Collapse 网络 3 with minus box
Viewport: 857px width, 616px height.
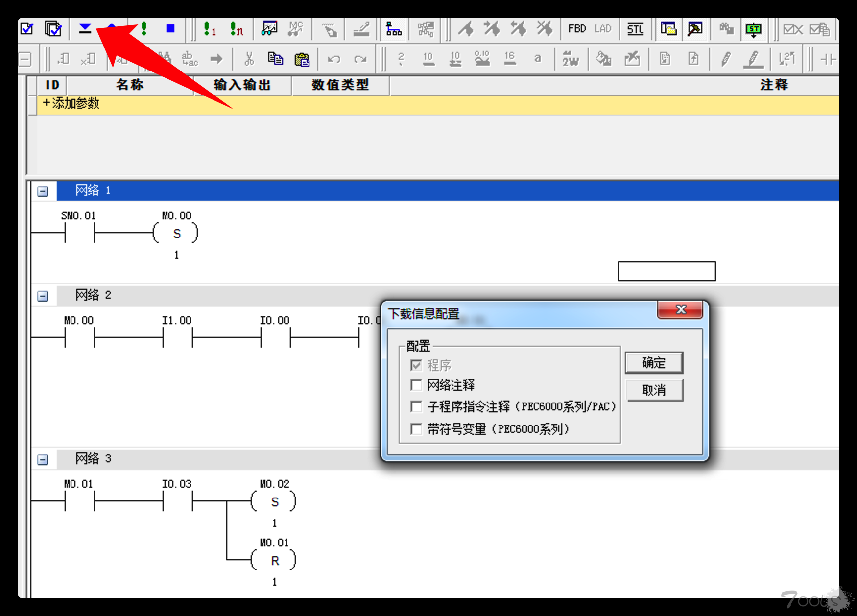coord(43,460)
